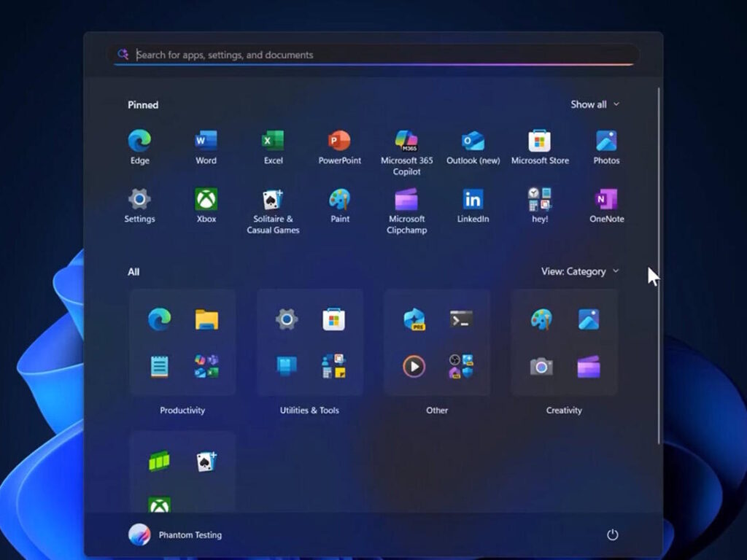
Task: Open pinned Settings app
Action: (x=139, y=205)
